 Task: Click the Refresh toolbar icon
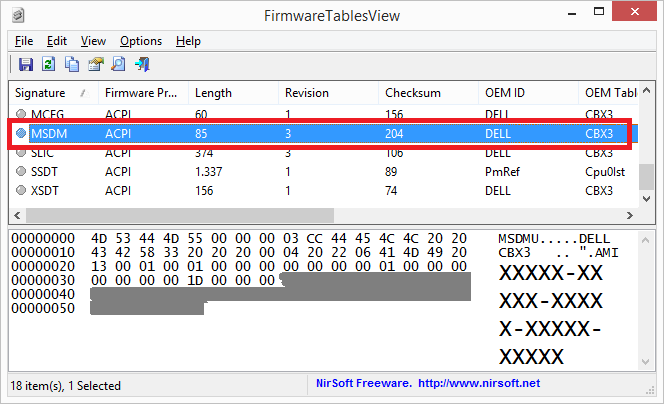point(48,64)
